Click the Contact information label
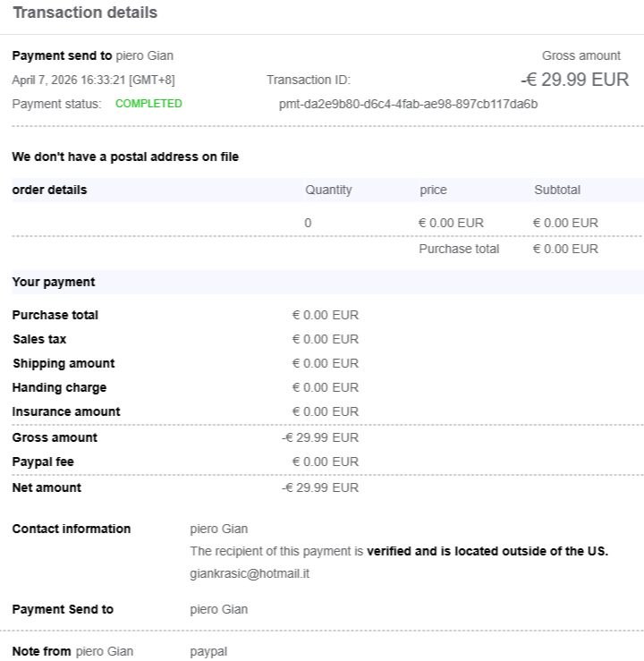 tap(71, 529)
